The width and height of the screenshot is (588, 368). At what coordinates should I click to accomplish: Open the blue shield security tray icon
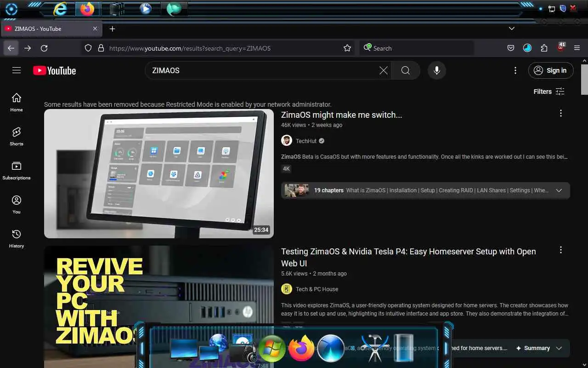563,8
